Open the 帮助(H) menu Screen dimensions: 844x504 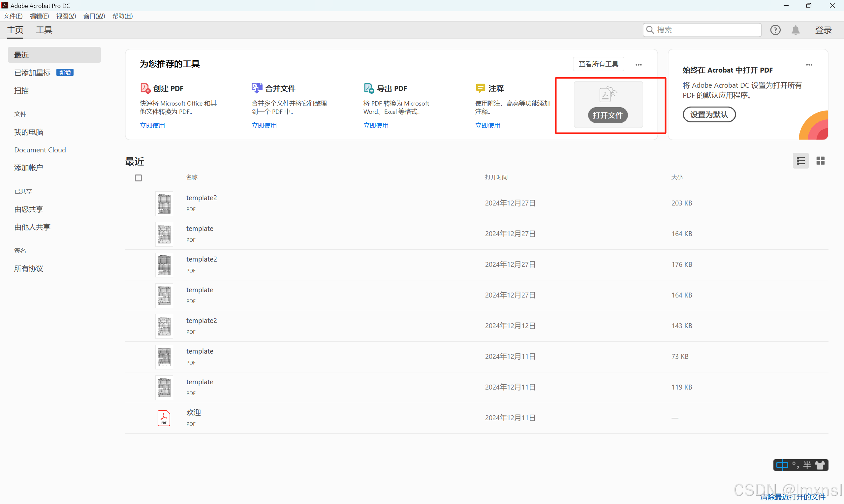pos(123,16)
